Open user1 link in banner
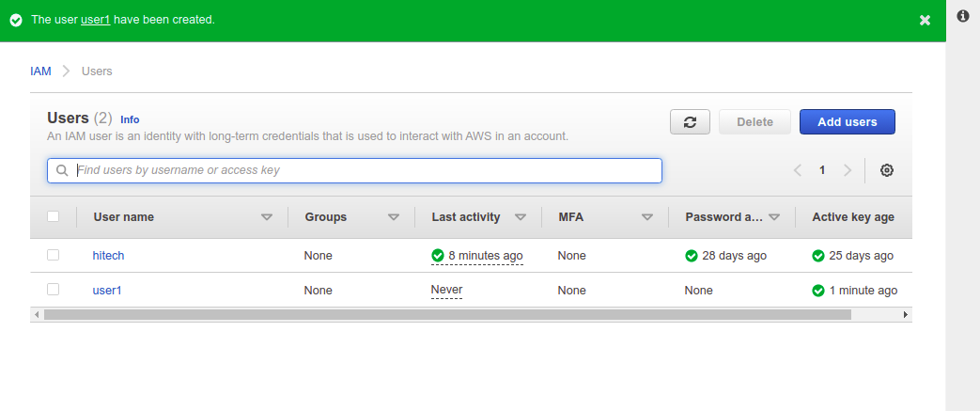 [96, 20]
